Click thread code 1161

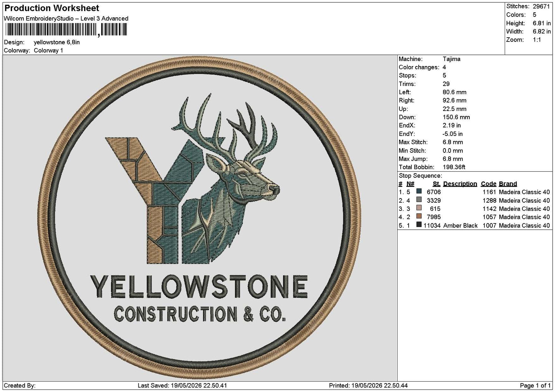pyautogui.click(x=489, y=192)
